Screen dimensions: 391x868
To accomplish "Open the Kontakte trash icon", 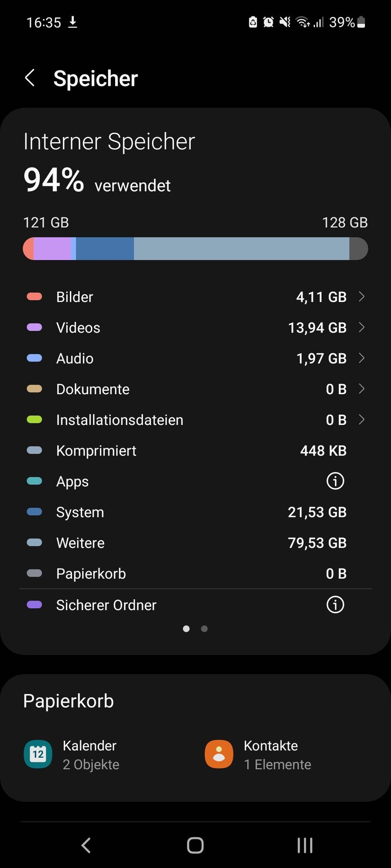I will click(219, 754).
